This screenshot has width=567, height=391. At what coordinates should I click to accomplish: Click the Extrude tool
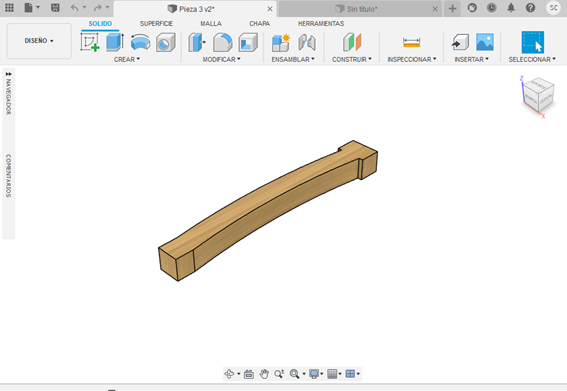[115, 42]
